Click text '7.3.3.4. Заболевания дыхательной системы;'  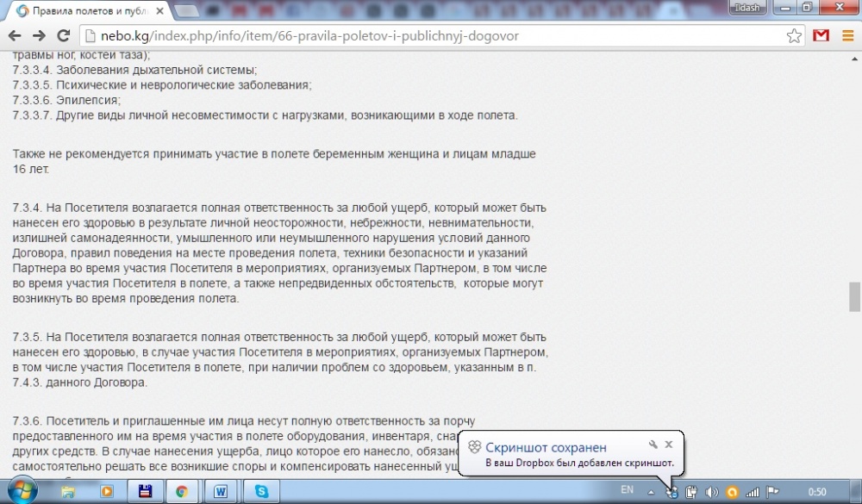tap(134, 70)
